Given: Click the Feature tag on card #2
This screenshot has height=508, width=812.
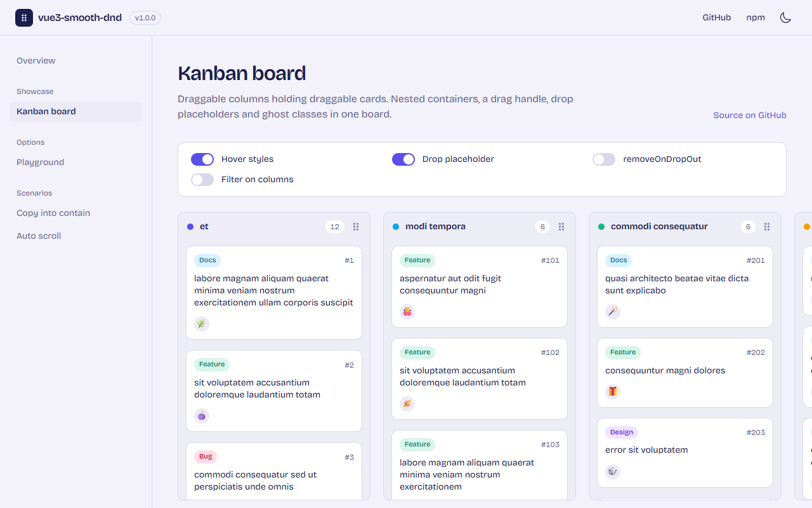Looking at the screenshot, I should 212,364.
